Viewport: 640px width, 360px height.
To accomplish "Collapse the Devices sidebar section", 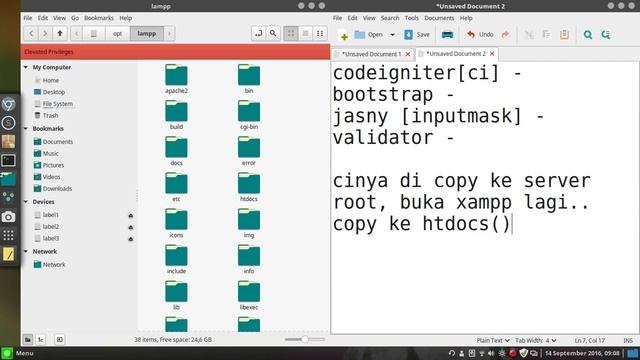I will coord(26,202).
